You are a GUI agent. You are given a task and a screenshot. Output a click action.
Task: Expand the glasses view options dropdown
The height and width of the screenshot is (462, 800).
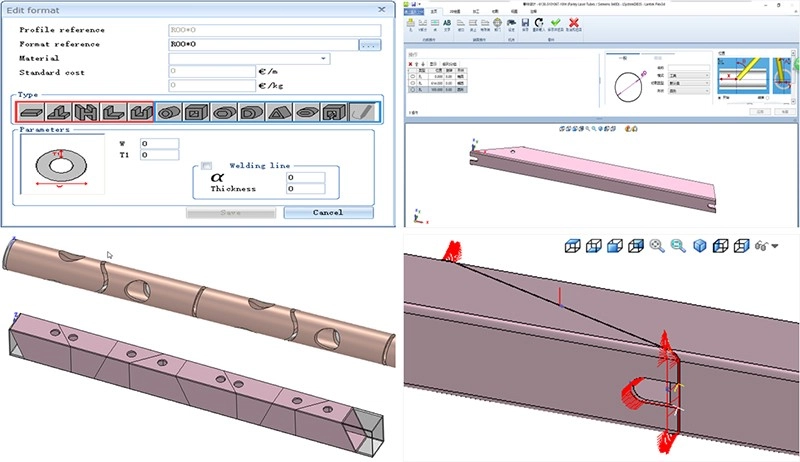pos(775,245)
